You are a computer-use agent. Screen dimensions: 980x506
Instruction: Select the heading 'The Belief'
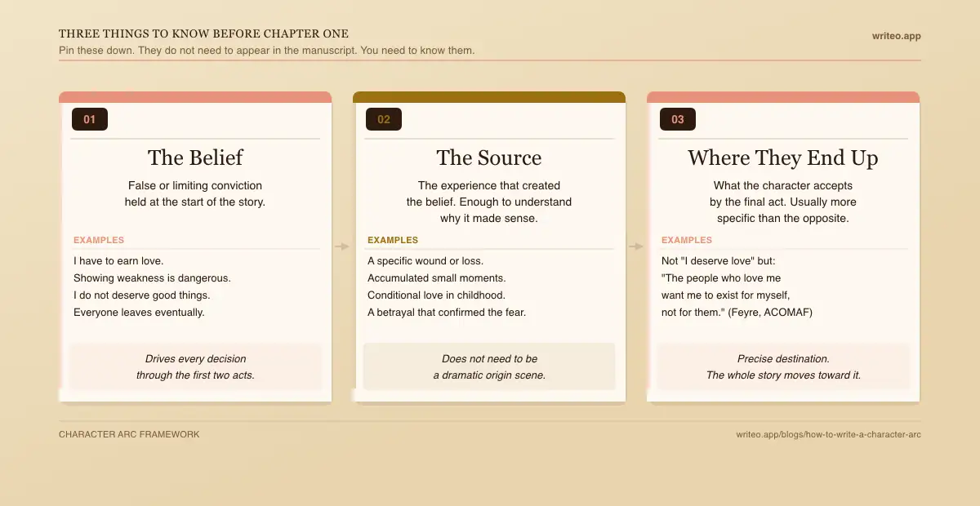click(x=195, y=158)
